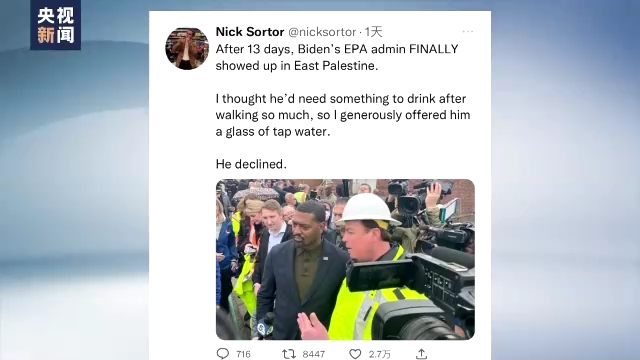Click the CCTV news logo badge

[x=56, y=25]
